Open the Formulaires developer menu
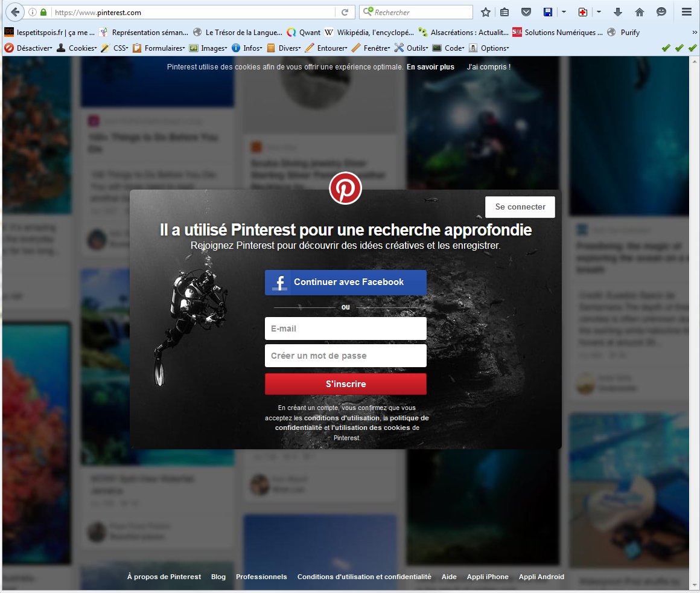The height and width of the screenshot is (593, 700). click(159, 48)
